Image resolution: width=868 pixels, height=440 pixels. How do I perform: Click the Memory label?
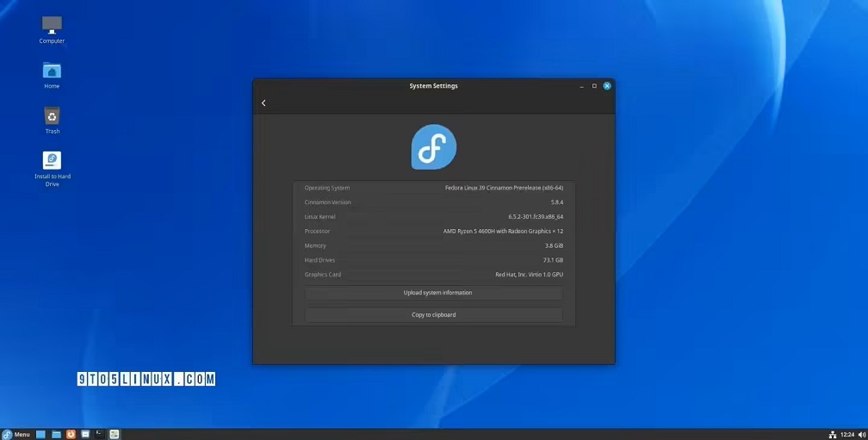tap(315, 245)
